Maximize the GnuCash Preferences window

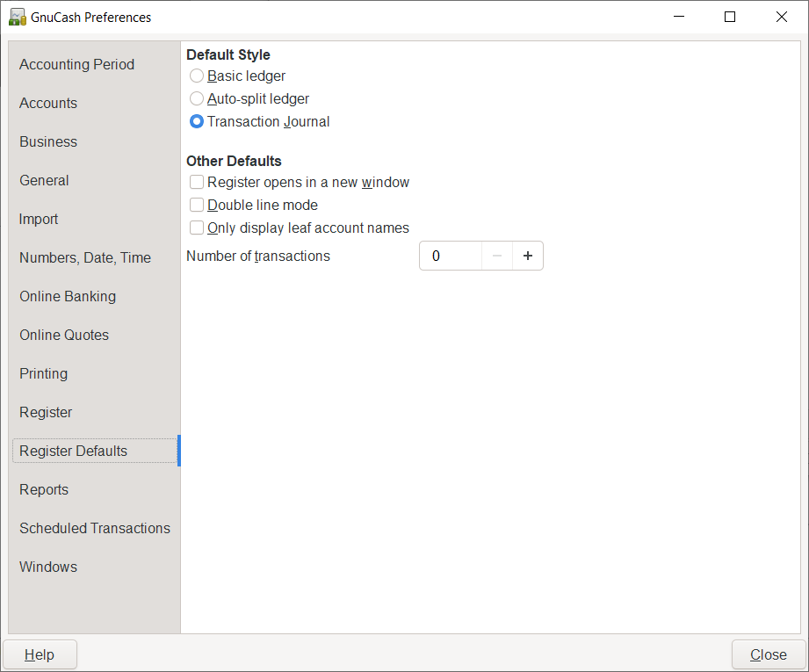pyautogui.click(x=730, y=17)
